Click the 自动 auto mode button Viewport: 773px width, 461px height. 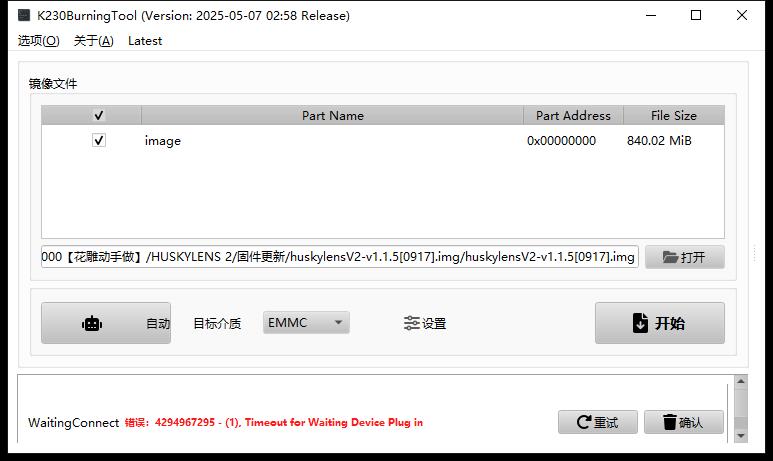[x=106, y=323]
